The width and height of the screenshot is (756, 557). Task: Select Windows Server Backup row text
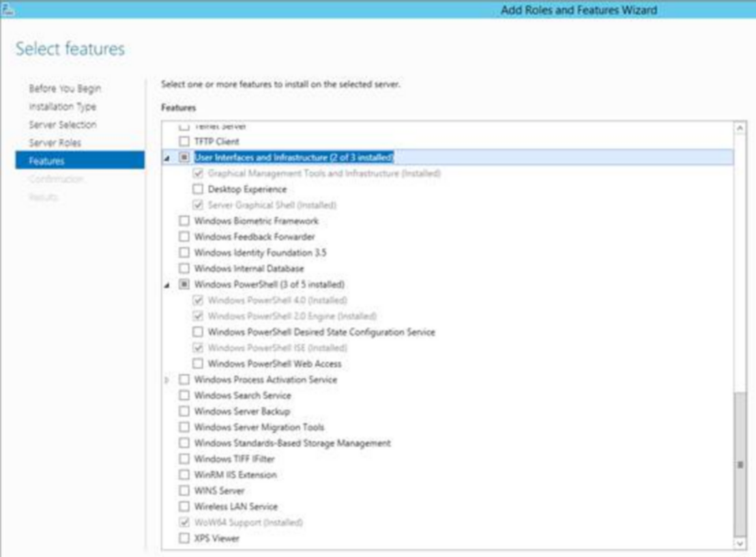tap(242, 412)
